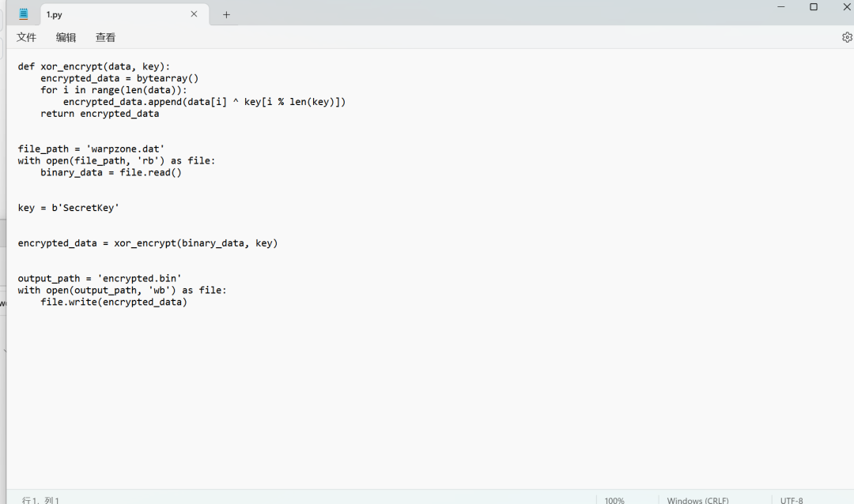
Task: Click the Windows (CRLF) line ending indicator
Action: pos(697,500)
